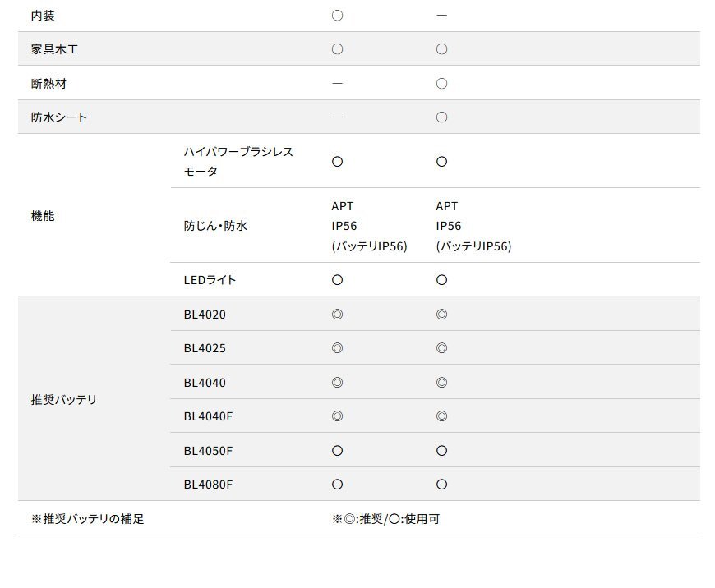Select the ○ circle for 断熱材
This screenshot has width=715, height=588.
point(441,82)
